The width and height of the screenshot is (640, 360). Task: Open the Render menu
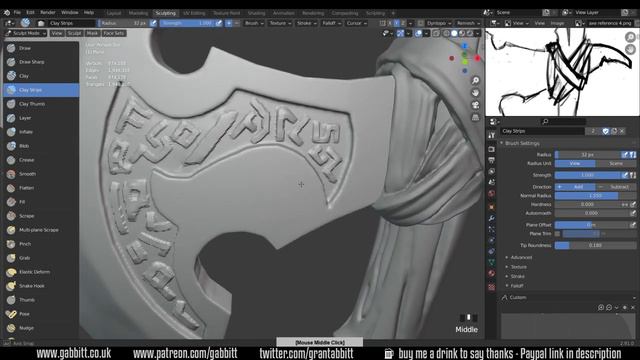[x=48, y=13]
